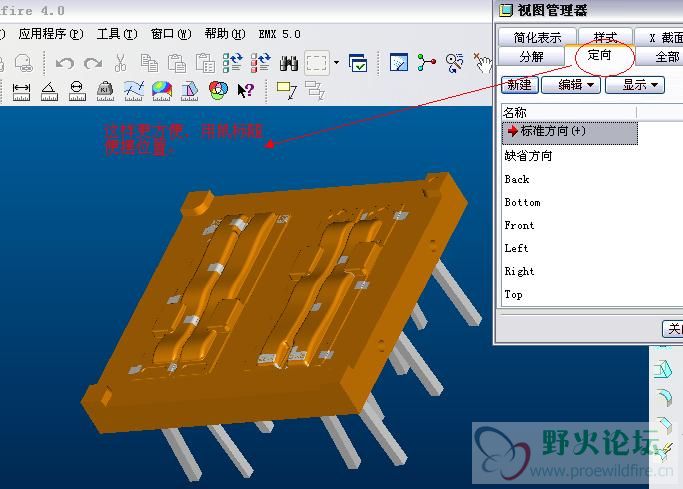Image resolution: width=683 pixels, height=489 pixels.
Task: Click the draft analysis icon
Action: (189, 91)
